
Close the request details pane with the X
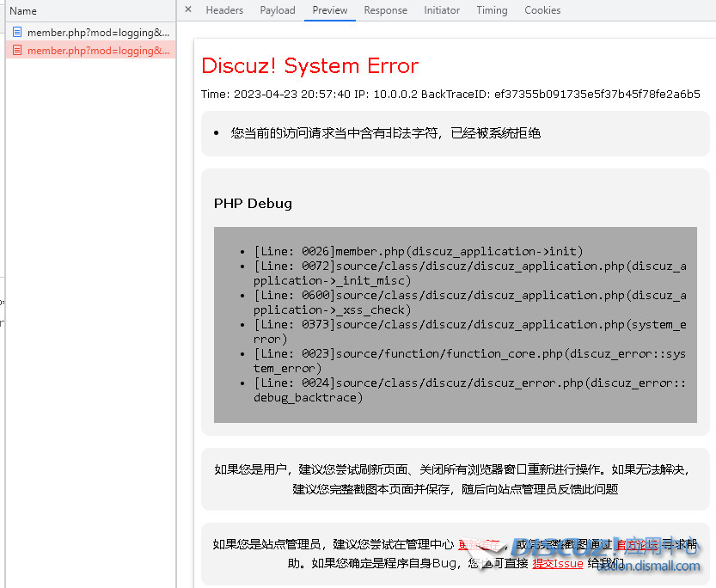(187, 10)
